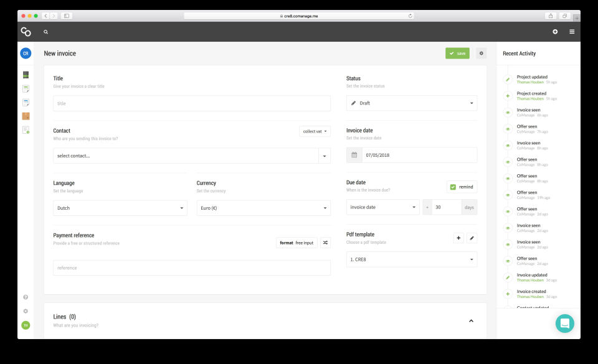
Task: Click Thomas Houben under Project updated
Action: click(530, 82)
